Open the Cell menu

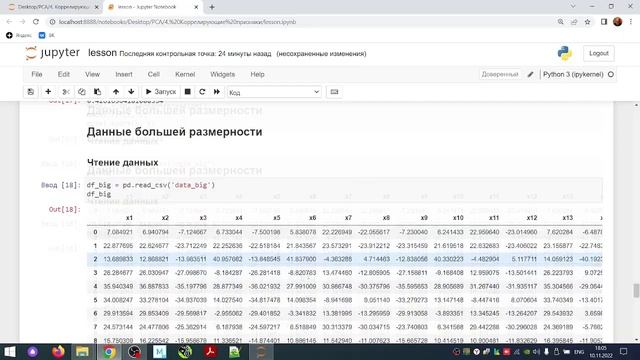click(x=153, y=74)
